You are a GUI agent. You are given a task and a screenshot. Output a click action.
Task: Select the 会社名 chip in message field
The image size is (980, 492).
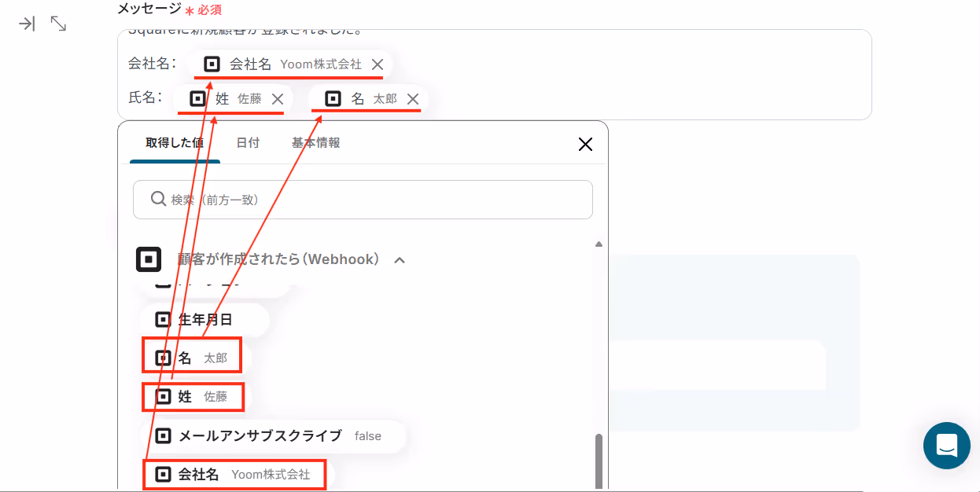(293, 64)
